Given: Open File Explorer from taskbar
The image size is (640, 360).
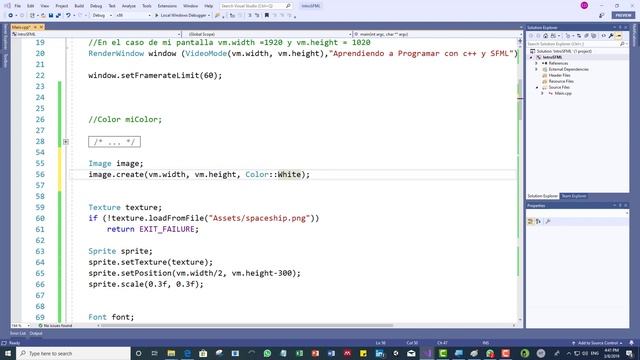Looking at the screenshot, I should click(x=171, y=353).
